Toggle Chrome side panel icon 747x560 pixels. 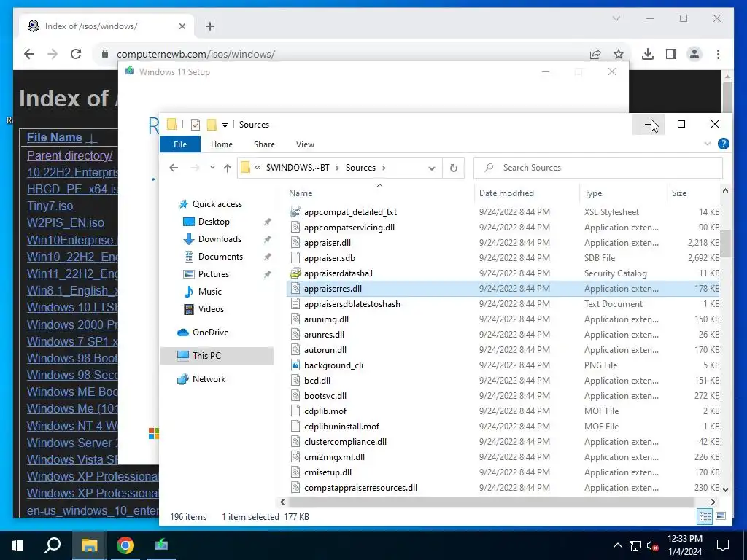pyautogui.click(x=671, y=54)
